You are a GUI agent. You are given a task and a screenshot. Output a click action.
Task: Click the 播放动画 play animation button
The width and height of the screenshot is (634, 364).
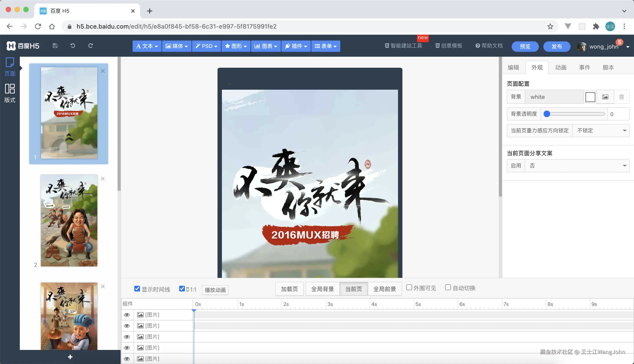click(215, 290)
